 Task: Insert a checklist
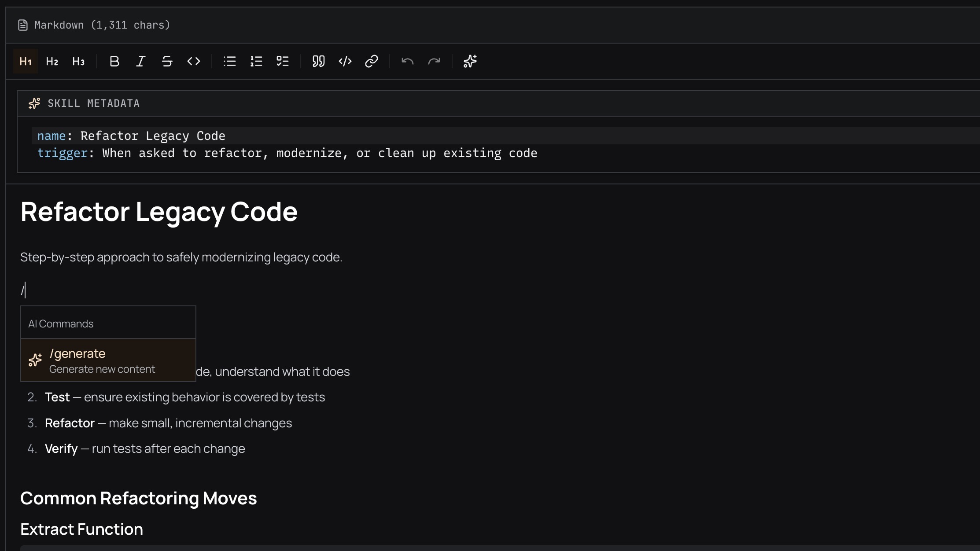282,61
